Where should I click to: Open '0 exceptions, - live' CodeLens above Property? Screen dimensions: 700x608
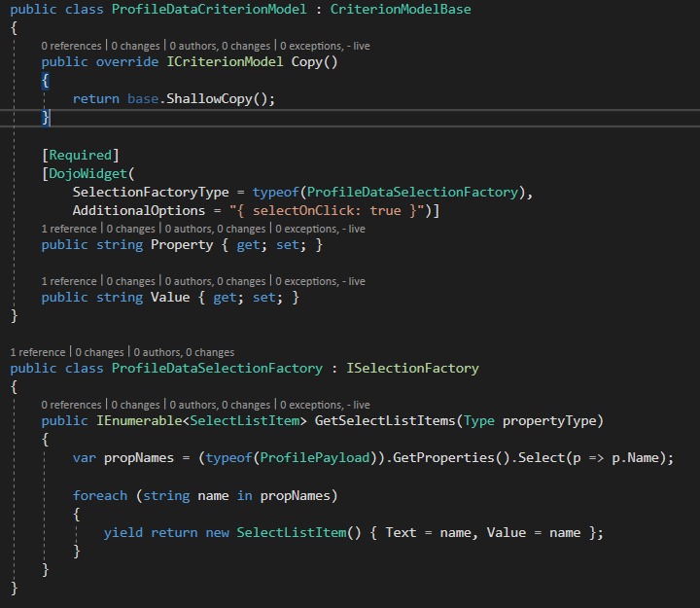point(320,229)
